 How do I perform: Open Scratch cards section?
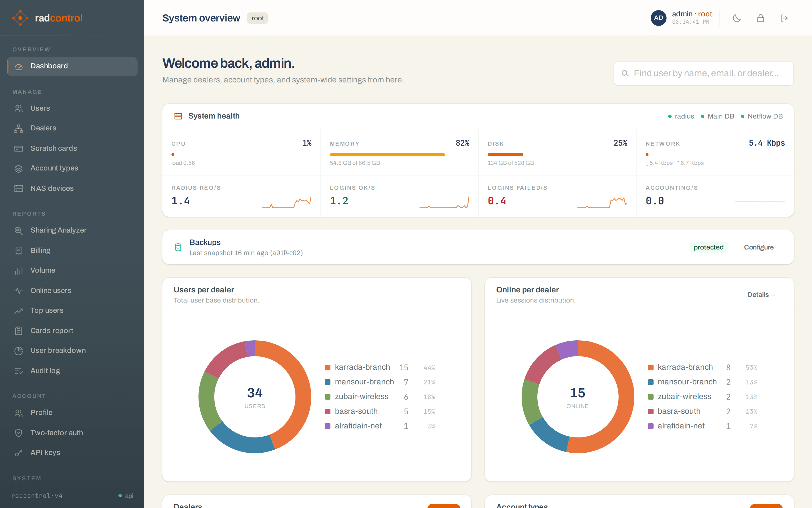coord(72,148)
